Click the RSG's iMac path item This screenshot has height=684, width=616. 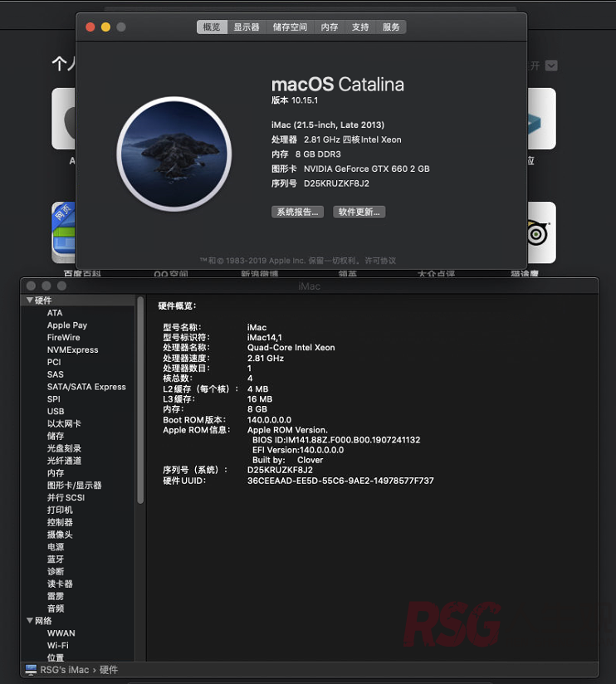(65, 670)
